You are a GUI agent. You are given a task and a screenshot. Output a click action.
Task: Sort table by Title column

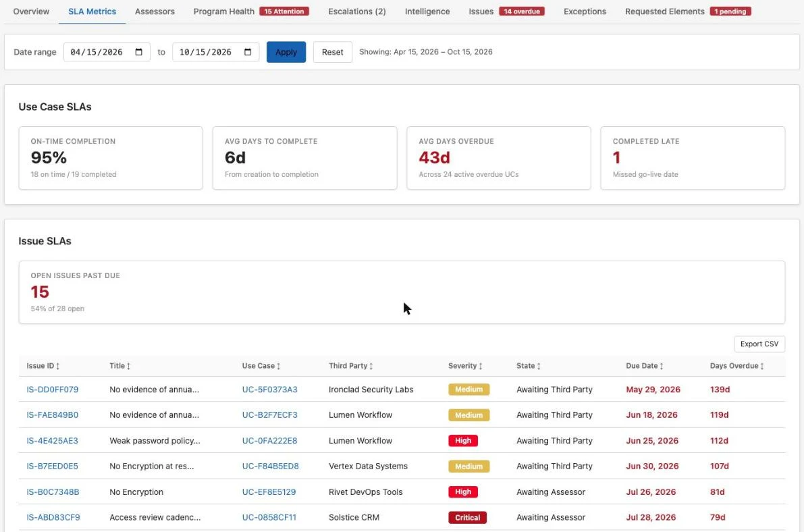[x=120, y=366]
